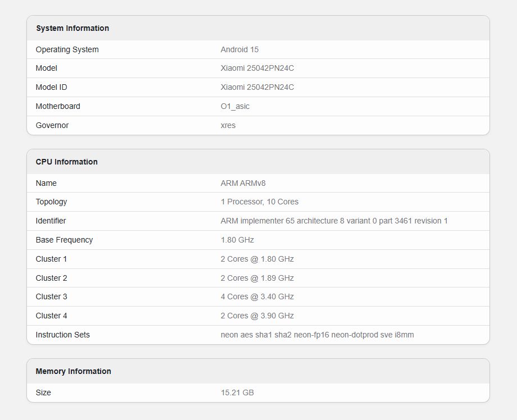The height and width of the screenshot is (420, 517).
Task: Click the CPU Information header
Action: (67, 162)
